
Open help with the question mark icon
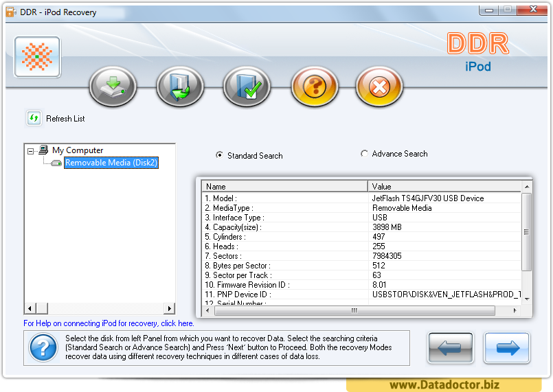(x=315, y=87)
